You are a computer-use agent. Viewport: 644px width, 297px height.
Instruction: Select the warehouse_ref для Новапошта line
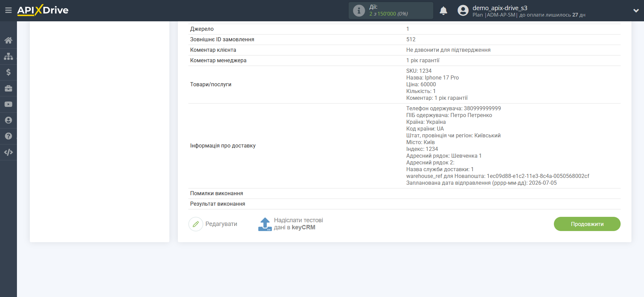coord(498,176)
